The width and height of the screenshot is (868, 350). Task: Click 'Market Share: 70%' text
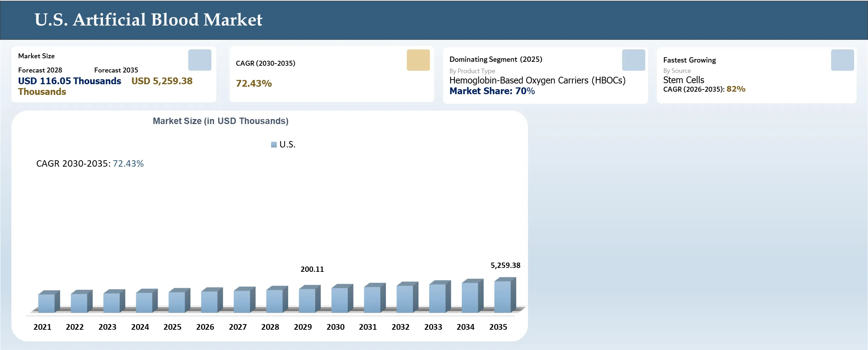492,91
